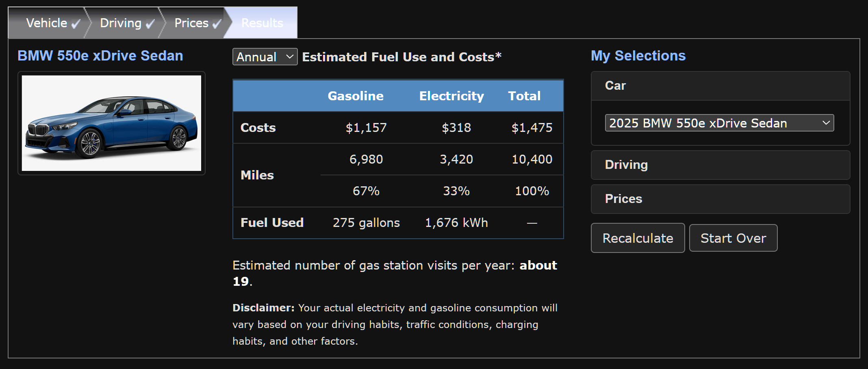Click the BMW 550e xDrive Sedan heading

tap(100, 56)
